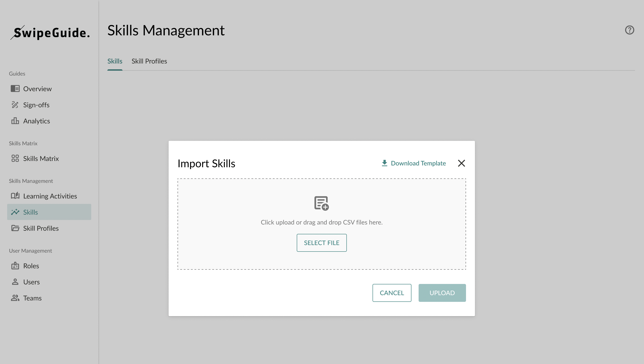Close the Import Skills dialog

point(461,163)
